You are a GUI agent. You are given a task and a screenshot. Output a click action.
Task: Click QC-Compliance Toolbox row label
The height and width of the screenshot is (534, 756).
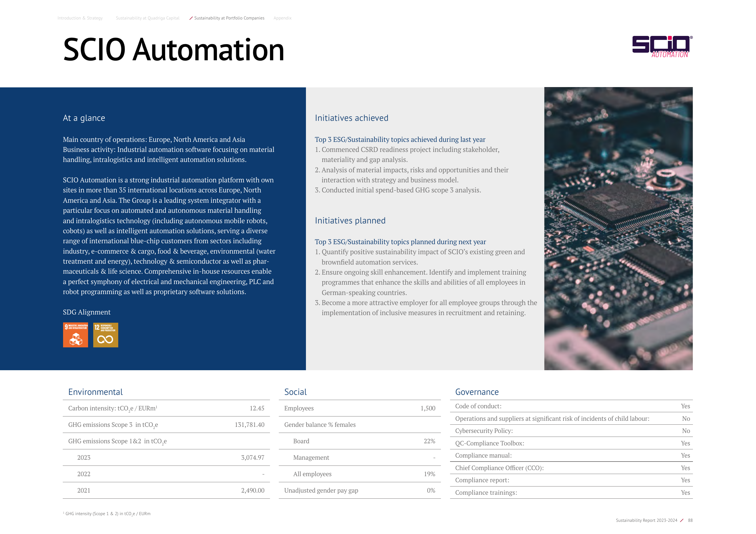tap(490, 444)
